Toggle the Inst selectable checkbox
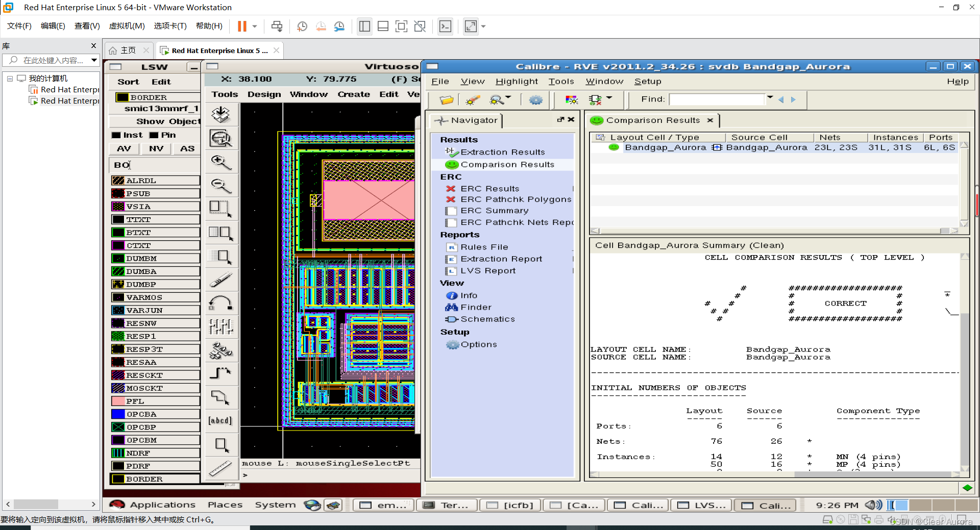 116,135
